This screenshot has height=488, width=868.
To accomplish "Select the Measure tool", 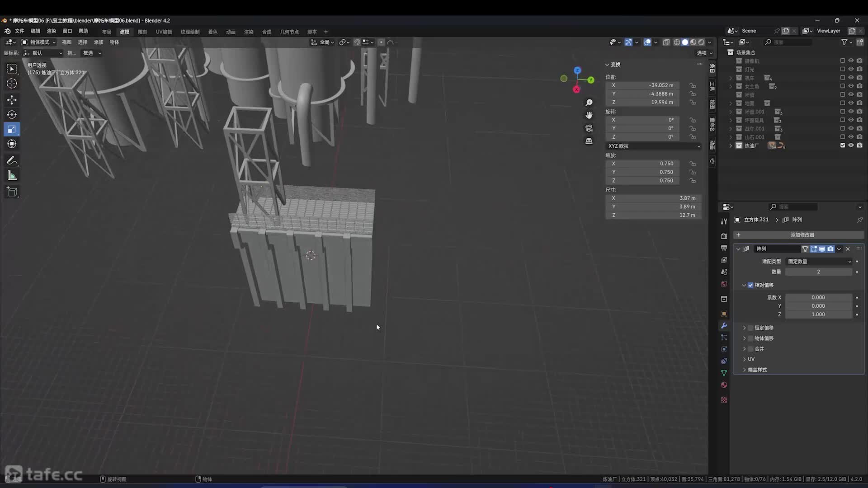I will click(x=12, y=176).
